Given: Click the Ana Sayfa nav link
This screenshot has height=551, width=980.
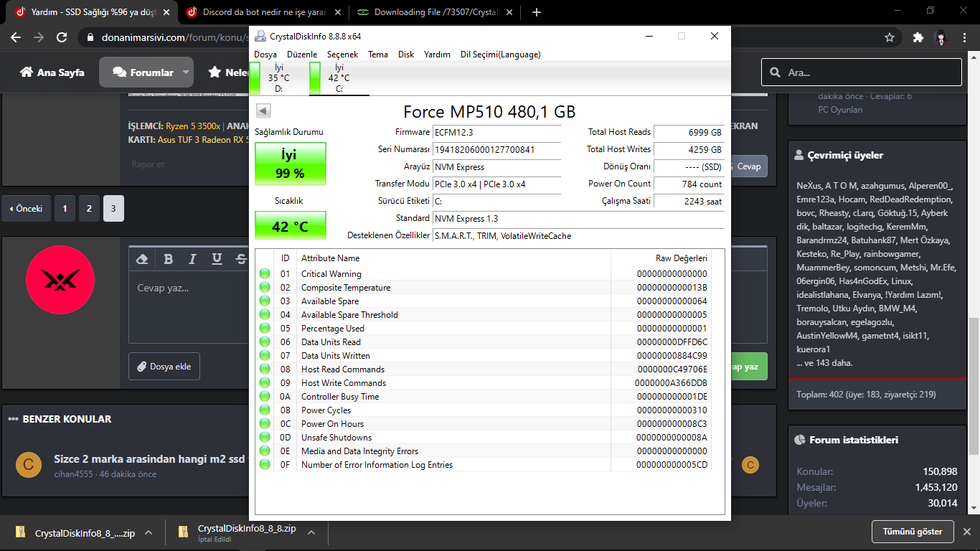Looking at the screenshot, I should point(52,72).
